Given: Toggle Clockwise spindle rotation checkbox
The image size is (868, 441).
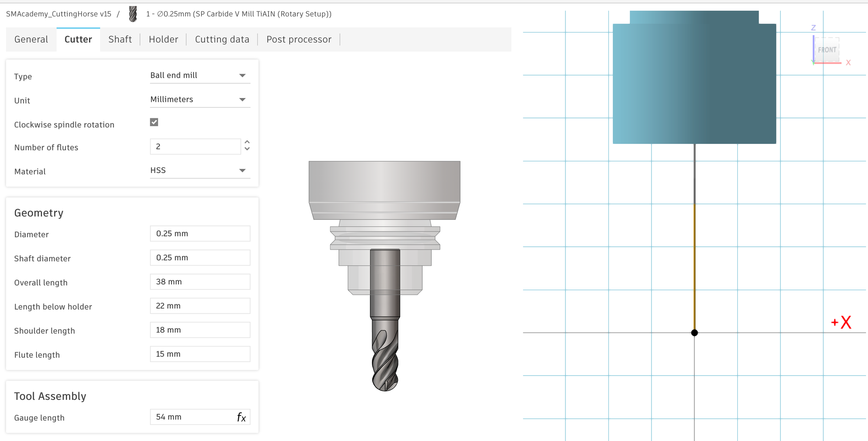Looking at the screenshot, I should point(154,122).
